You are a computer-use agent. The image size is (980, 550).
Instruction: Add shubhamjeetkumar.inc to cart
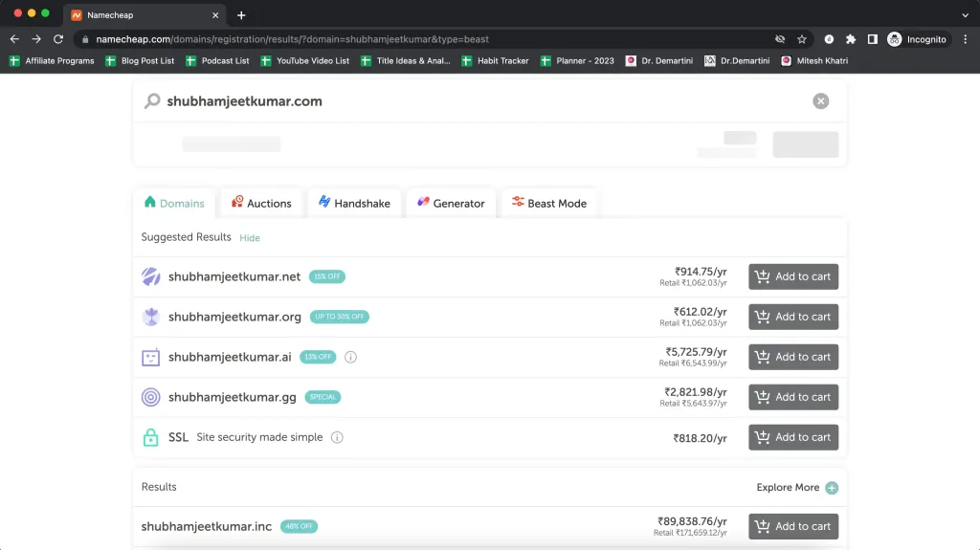(793, 526)
